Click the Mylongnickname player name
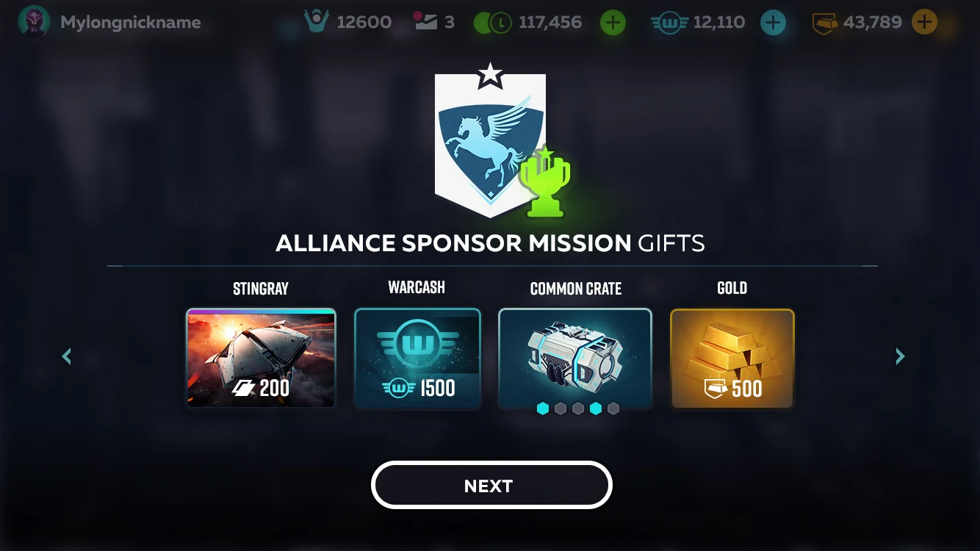Image resolution: width=980 pixels, height=551 pixels. pos(131,23)
